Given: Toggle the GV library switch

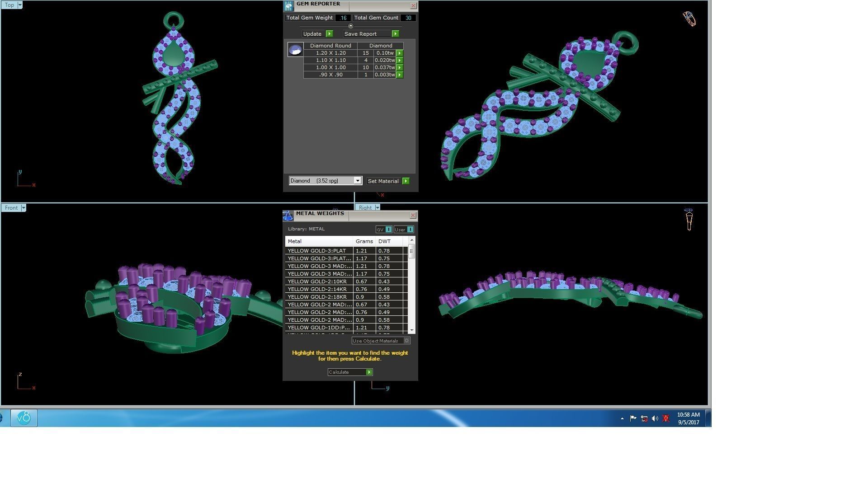Looking at the screenshot, I should 388,230.
